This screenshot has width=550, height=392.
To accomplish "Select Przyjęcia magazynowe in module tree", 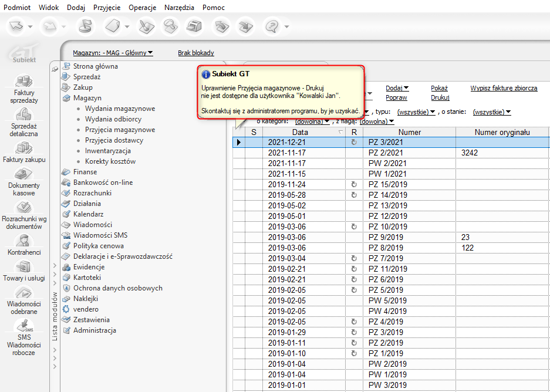I will pyautogui.click(x=120, y=130).
